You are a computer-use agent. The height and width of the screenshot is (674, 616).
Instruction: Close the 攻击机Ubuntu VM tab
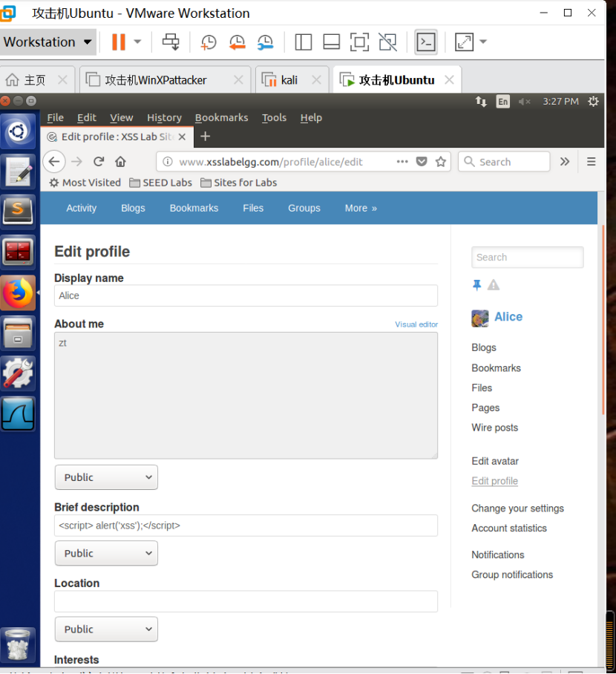[x=449, y=80]
